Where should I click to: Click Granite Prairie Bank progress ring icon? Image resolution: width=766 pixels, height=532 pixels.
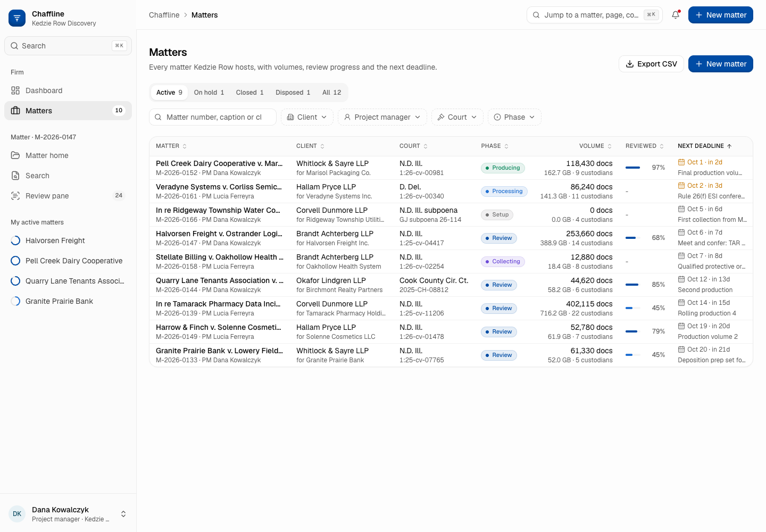point(15,301)
